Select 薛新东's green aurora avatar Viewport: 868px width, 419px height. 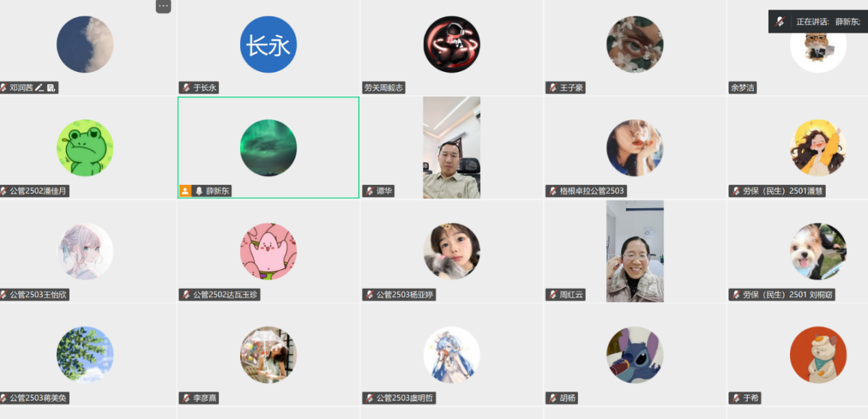tap(268, 148)
